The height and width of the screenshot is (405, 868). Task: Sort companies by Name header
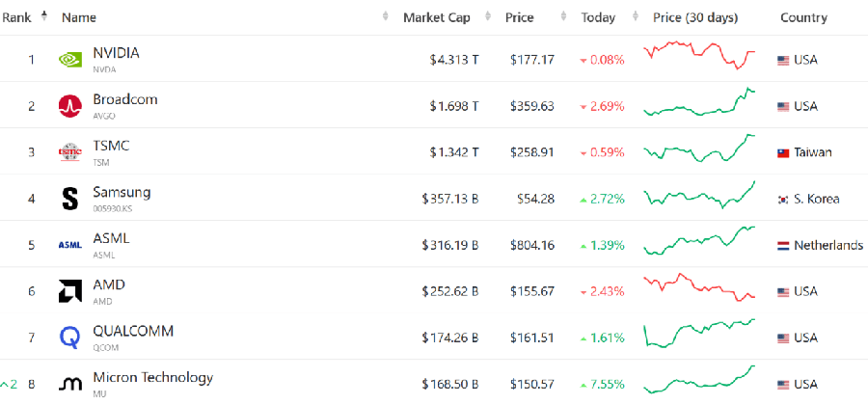pyautogui.click(x=79, y=17)
